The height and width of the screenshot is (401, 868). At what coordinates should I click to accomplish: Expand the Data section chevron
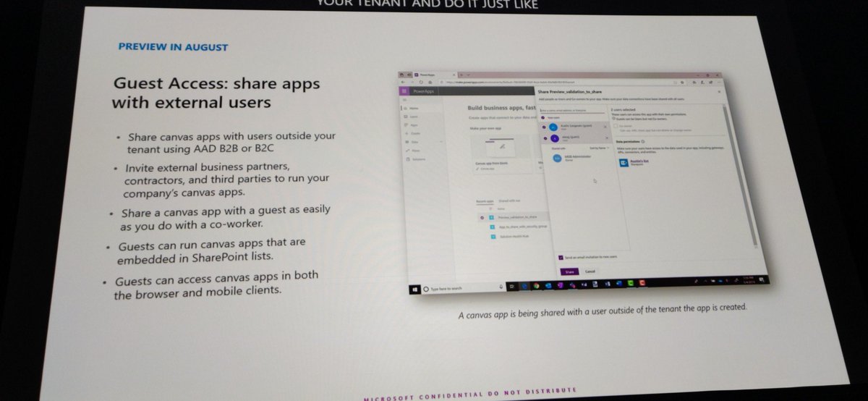tap(441, 142)
